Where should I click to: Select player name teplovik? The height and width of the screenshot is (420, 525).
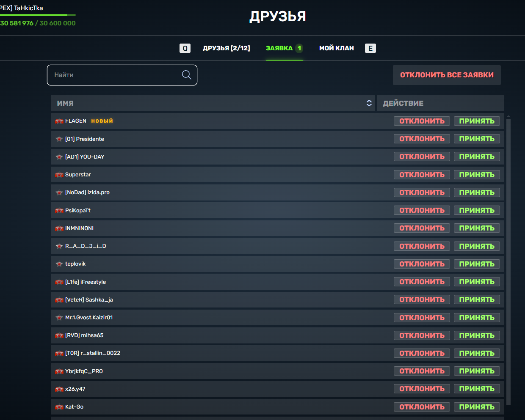pos(75,264)
